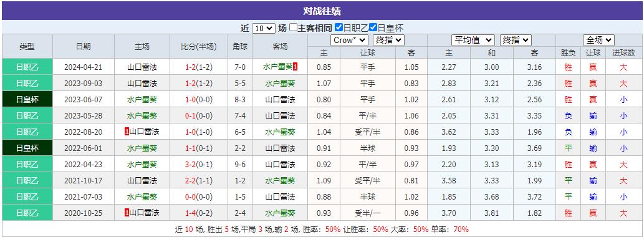Click the 角球 column header
644x237 pixels.
pos(240,46)
